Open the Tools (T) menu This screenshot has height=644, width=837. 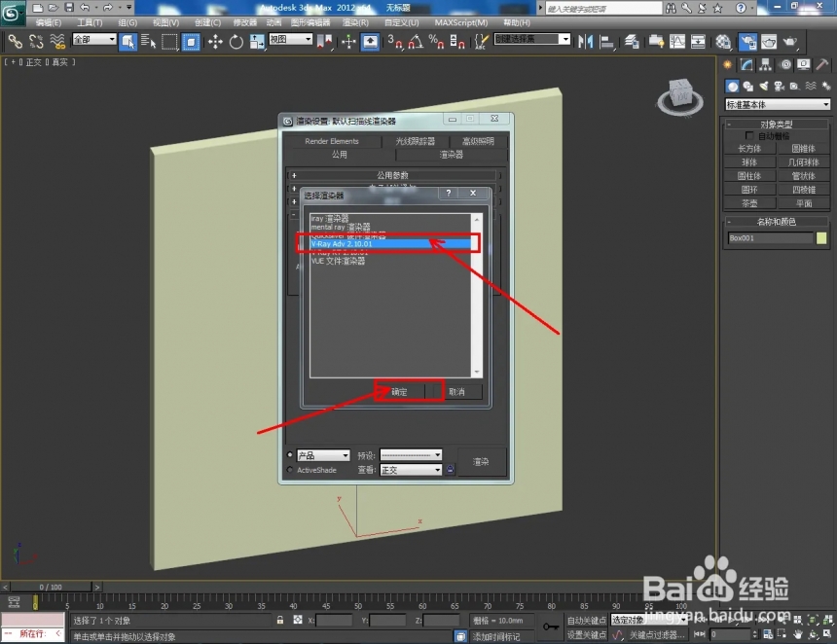[x=90, y=22]
